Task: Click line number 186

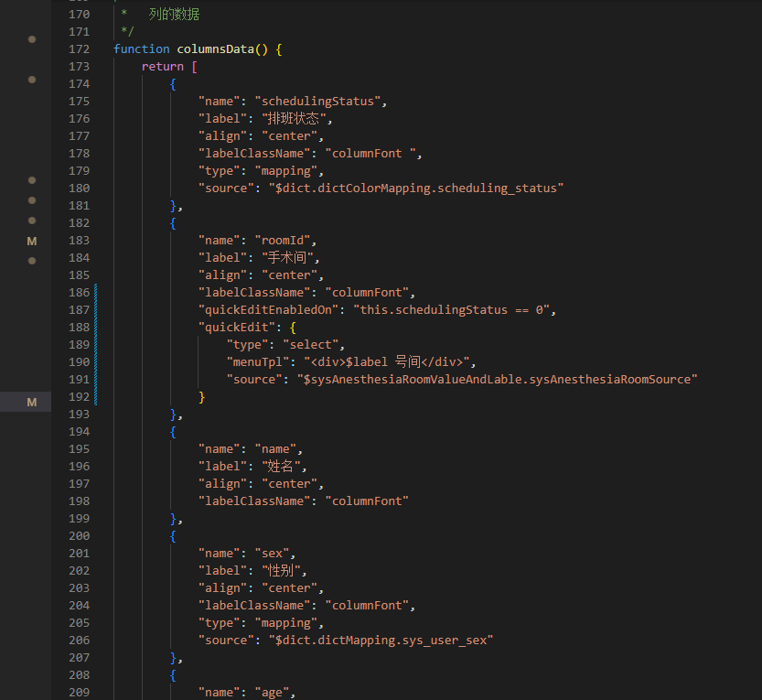Action: 80,293
